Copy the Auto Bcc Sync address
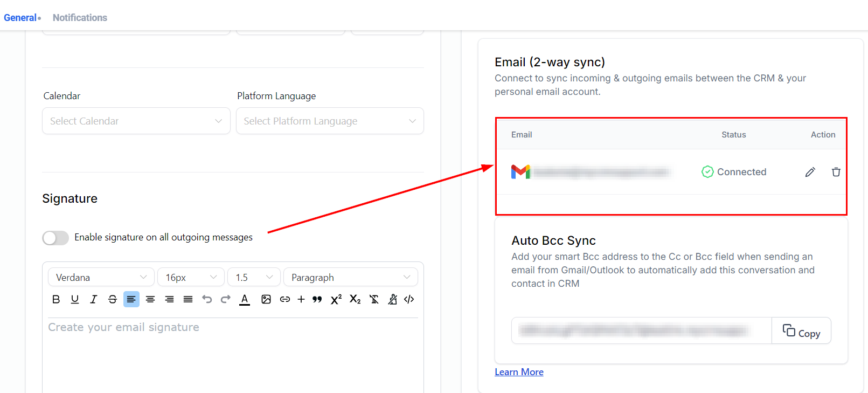Image resolution: width=868 pixels, height=393 pixels. [801, 331]
